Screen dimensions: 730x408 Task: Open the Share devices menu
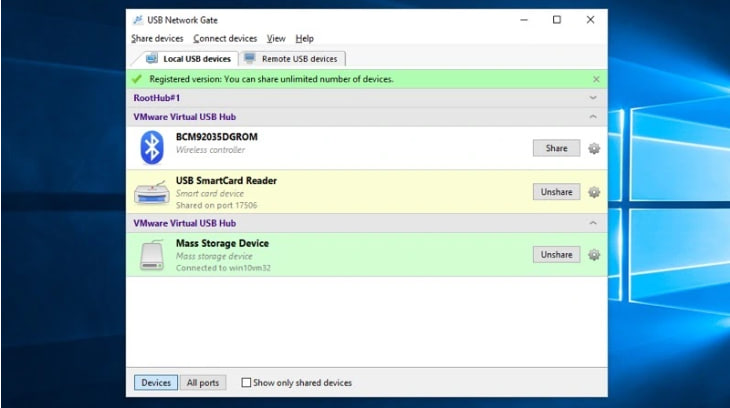click(157, 39)
